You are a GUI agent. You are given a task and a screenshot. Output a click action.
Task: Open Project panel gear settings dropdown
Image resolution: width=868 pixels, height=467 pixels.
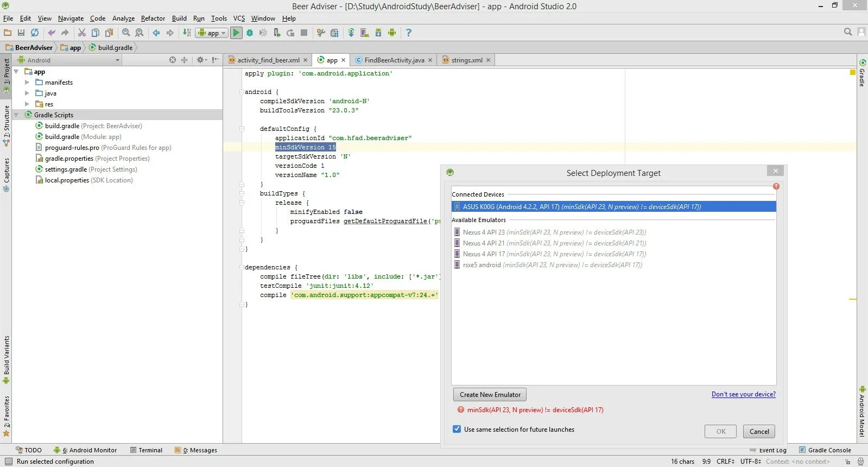(201, 60)
